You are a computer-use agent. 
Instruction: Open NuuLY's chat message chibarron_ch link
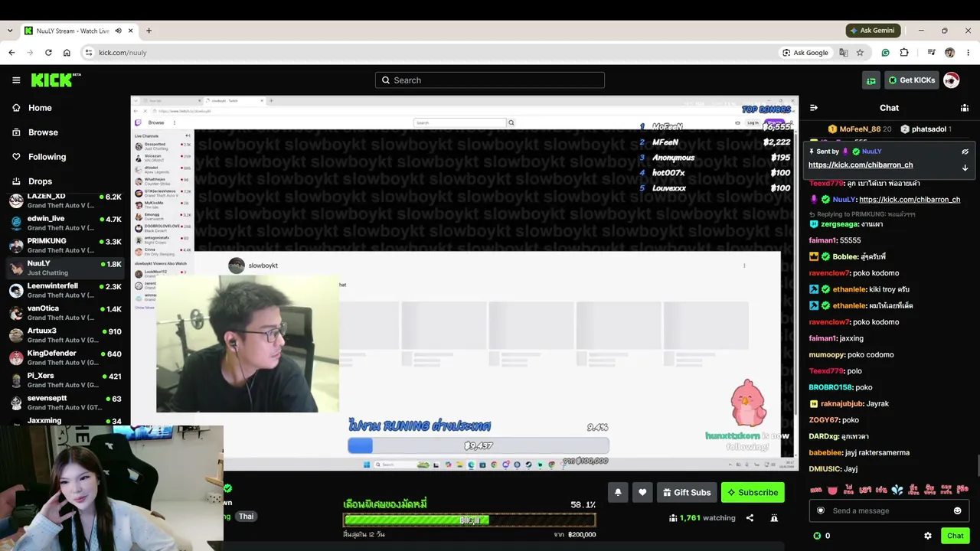(x=910, y=200)
